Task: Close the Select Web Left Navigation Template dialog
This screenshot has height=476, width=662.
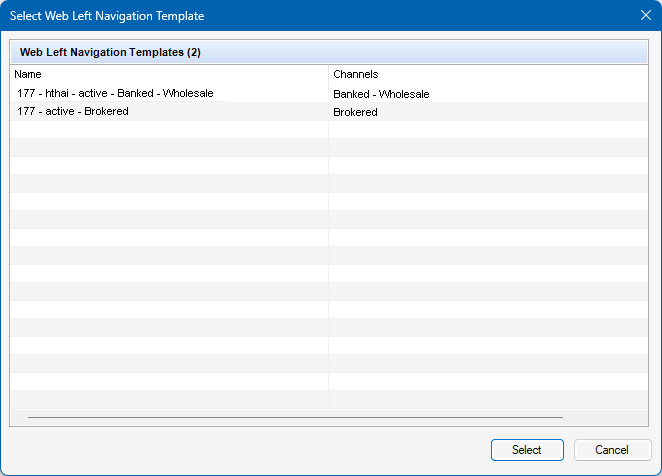Action: coord(645,15)
